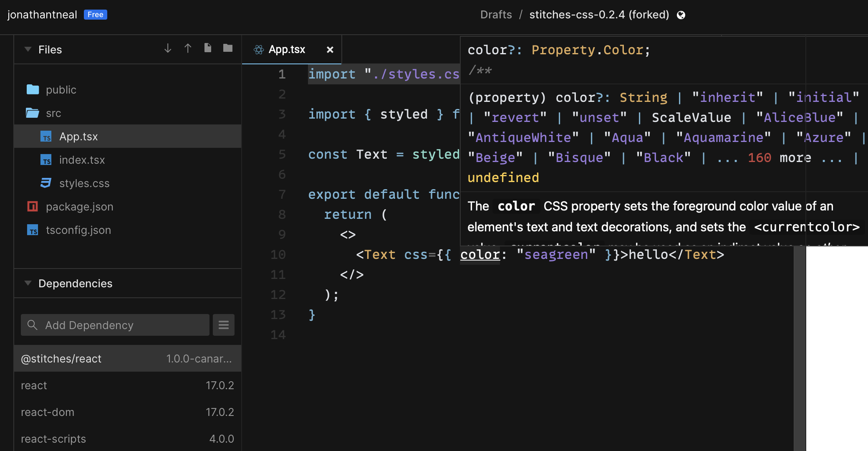Click the dependency options menu icon
Viewport: 868px width, 451px height.
point(224,324)
